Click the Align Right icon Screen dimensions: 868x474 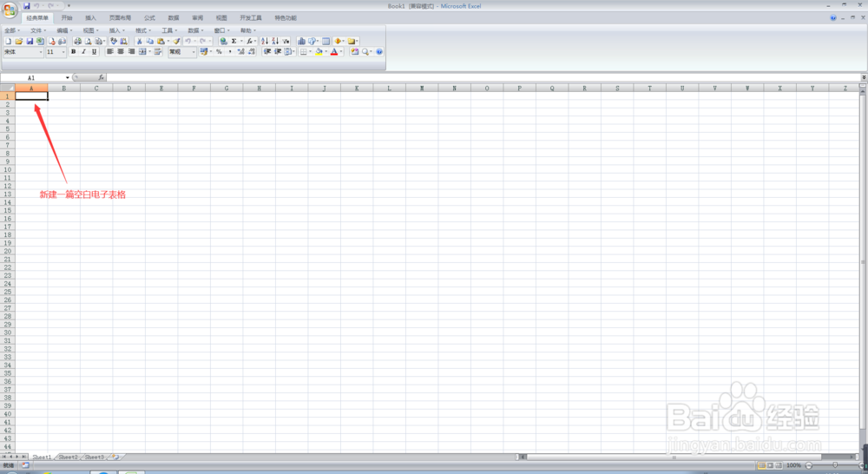pyautogui.click(x=131, y=51)
